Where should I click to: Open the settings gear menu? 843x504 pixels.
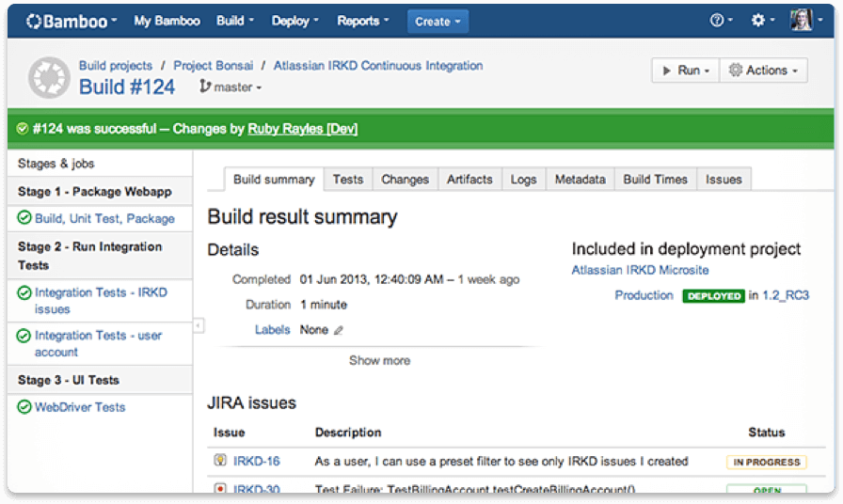click(x=763, y=21)
